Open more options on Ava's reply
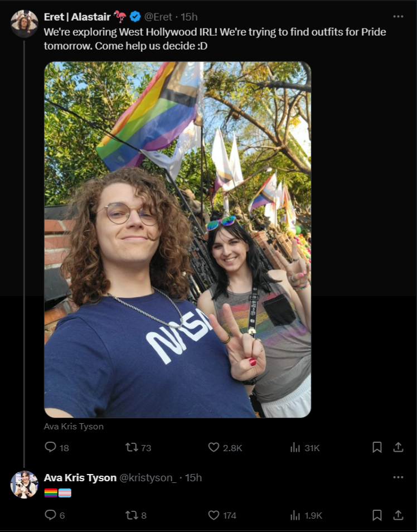The image size is (417, 532). [398, 477]
